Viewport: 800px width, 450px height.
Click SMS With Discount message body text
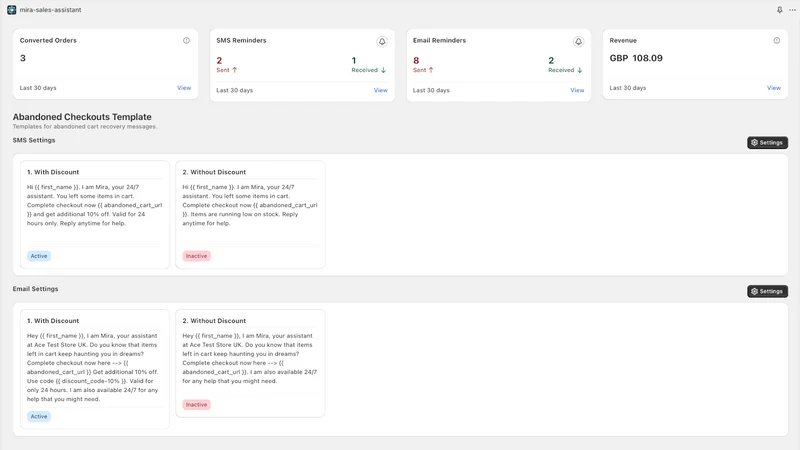pos(94,205)
